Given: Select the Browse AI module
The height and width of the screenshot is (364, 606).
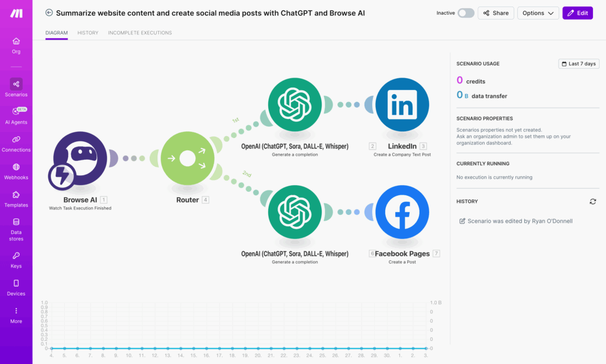Looking at the screenshot, I should (80, 159).
